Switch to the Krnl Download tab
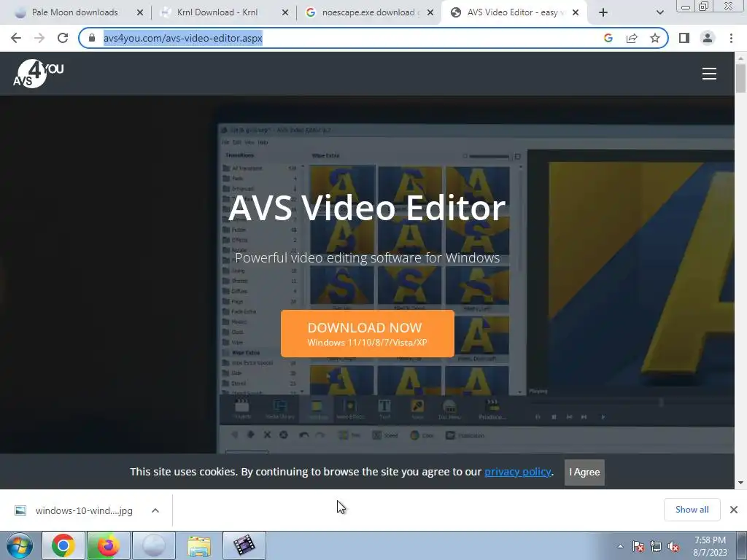The width and height of the screenshot is (747, 560). click(x=217, y=12)
